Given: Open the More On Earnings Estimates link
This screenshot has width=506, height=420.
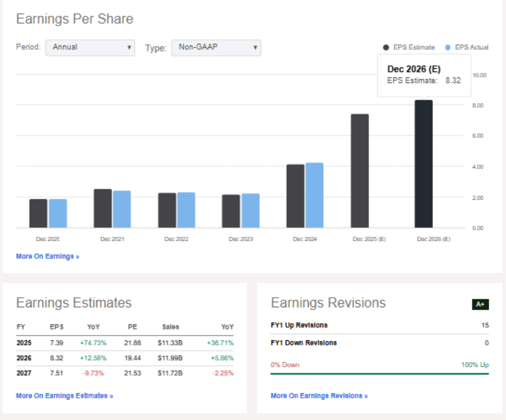Looking at the screenshot, I should point(64,395).
